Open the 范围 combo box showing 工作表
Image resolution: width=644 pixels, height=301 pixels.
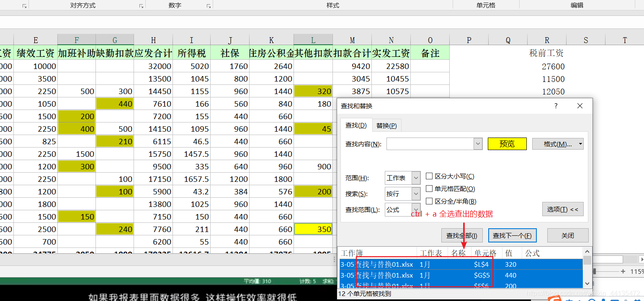pos(402,178)
